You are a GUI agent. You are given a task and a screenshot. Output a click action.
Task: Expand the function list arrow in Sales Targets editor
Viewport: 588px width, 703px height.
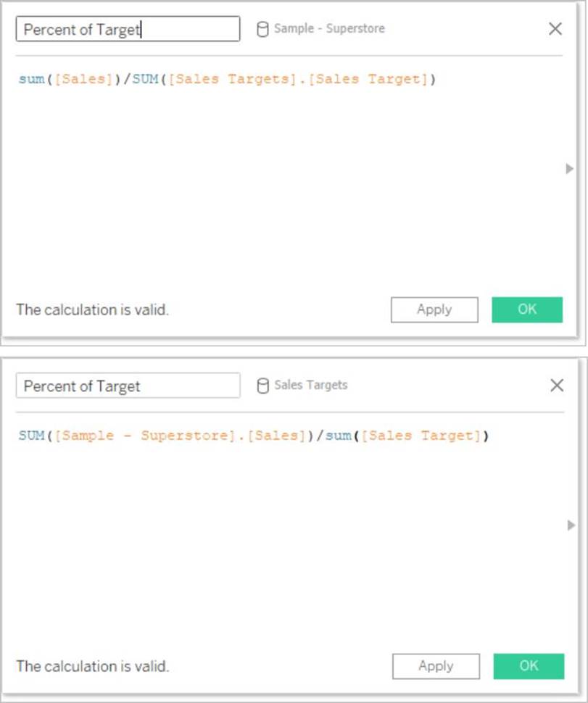(571, 525)
